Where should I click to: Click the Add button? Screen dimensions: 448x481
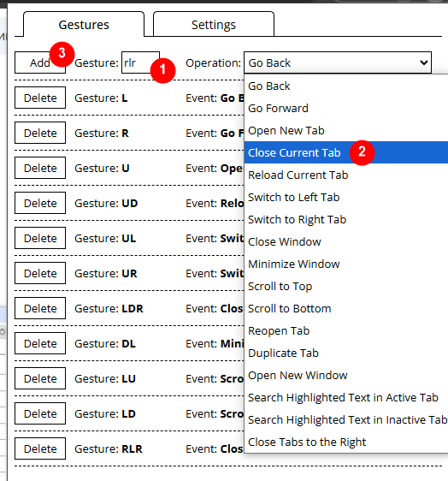(40, 62)
